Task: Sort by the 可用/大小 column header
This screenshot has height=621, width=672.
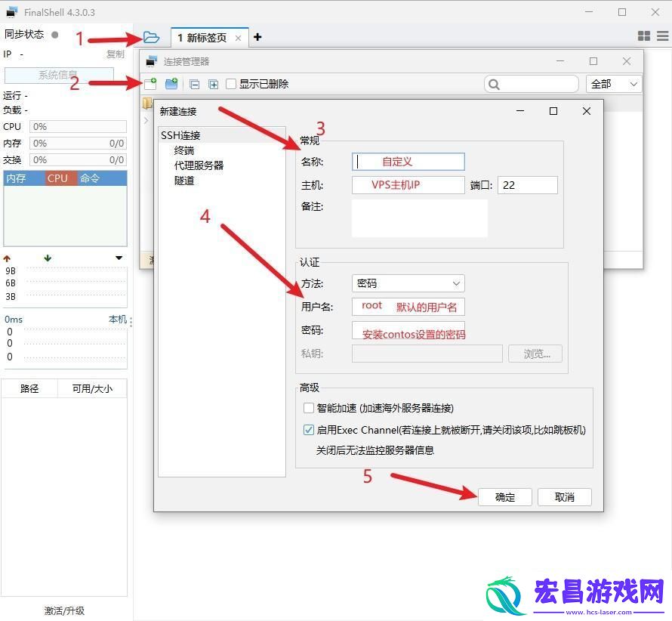Action: point(92,388)
